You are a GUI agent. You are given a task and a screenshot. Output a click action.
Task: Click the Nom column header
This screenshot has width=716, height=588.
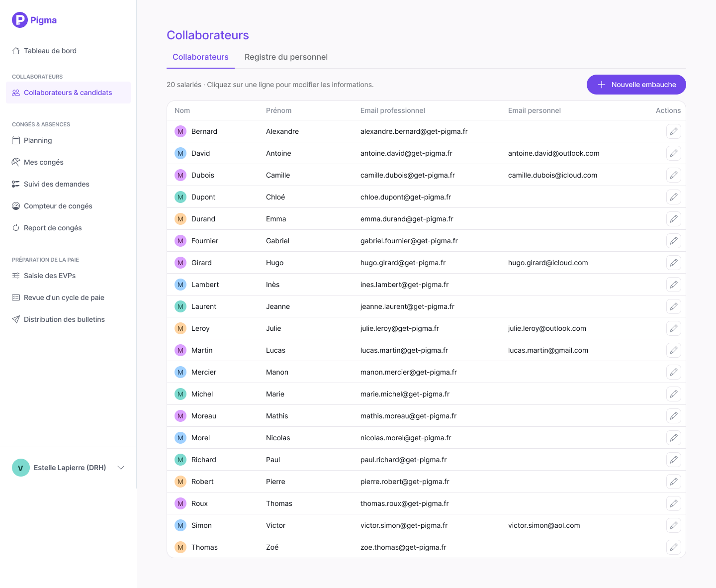click(x=182, y=110)
